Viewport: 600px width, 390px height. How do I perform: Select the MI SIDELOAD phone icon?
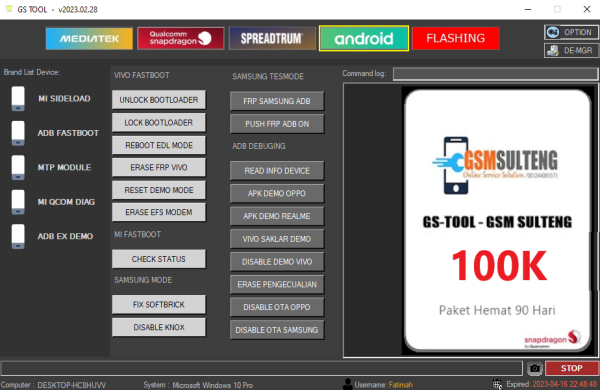click(18, 98)
